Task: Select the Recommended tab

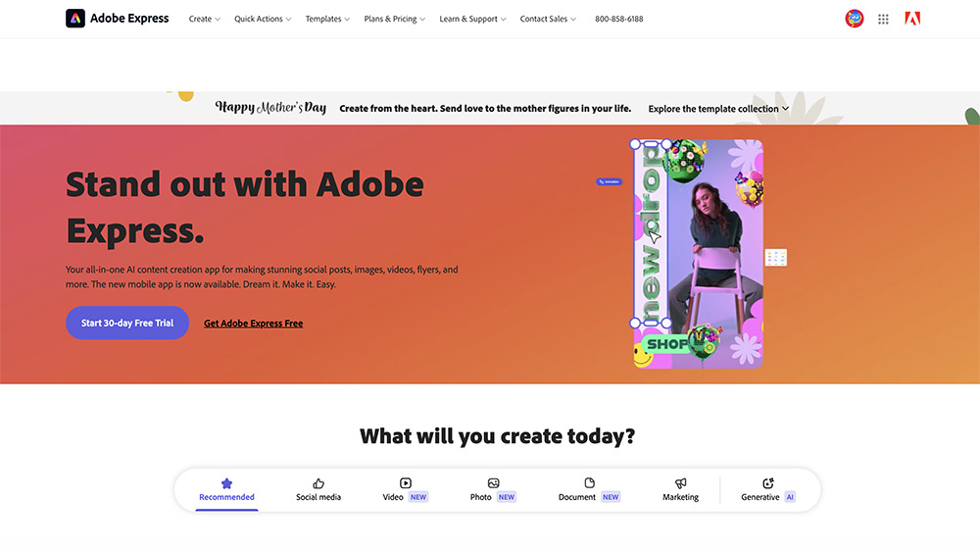Action: (227, 489)
